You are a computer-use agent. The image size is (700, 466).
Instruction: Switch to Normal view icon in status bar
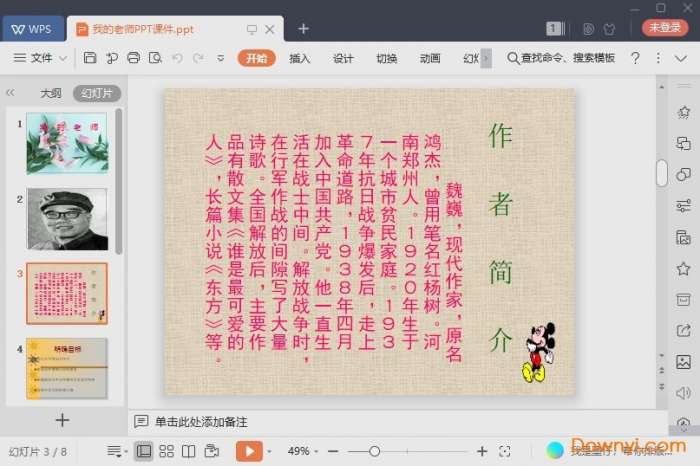coord(144,451)
